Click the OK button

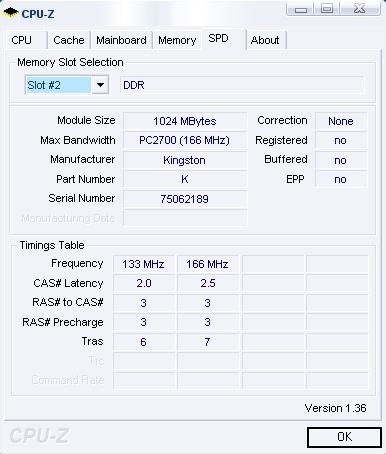[x=344, y=437]
